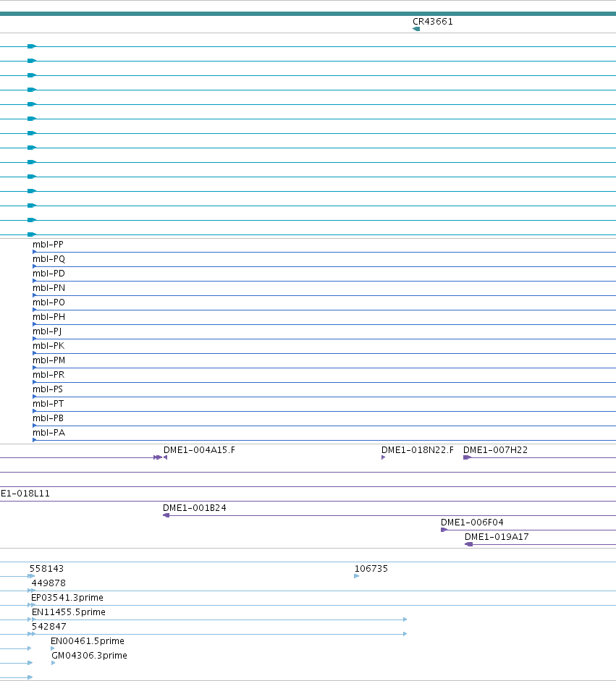
Task: Click the DME1-001B24 feature label
Action: (195, 508)
